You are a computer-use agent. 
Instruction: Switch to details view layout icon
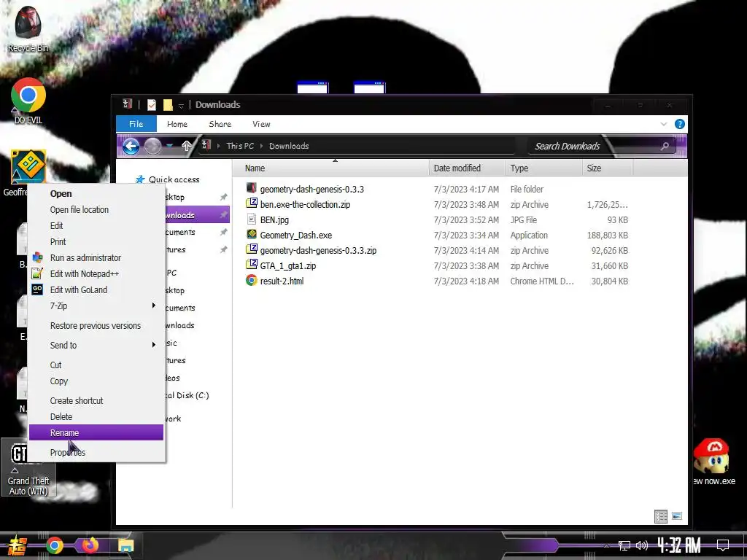pyautogui.click(x=660, y=516)
